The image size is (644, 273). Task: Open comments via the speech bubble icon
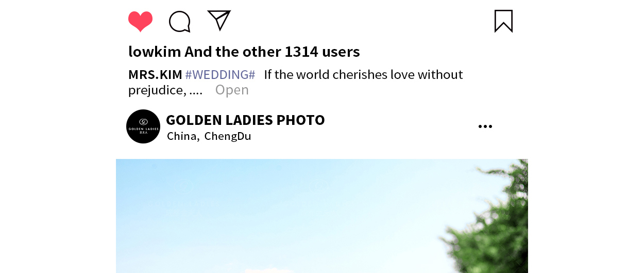click(180, 22)
